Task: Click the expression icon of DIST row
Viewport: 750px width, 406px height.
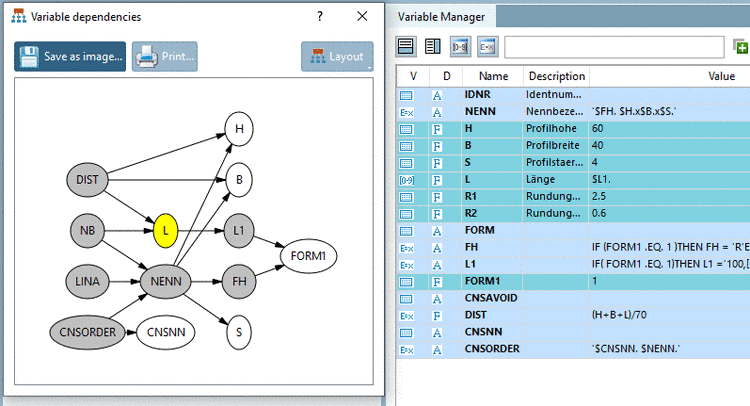Action: 406,316
